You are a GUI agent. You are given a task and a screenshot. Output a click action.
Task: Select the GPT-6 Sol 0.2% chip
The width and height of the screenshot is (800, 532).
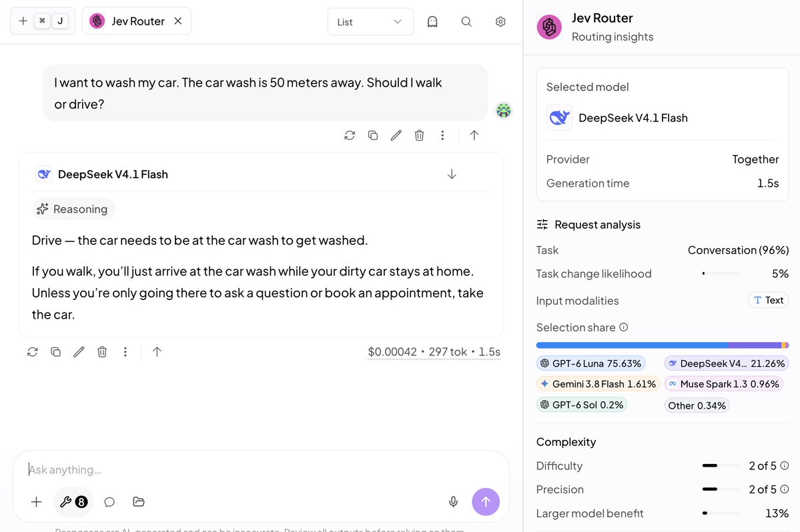[x=582, y=405]
